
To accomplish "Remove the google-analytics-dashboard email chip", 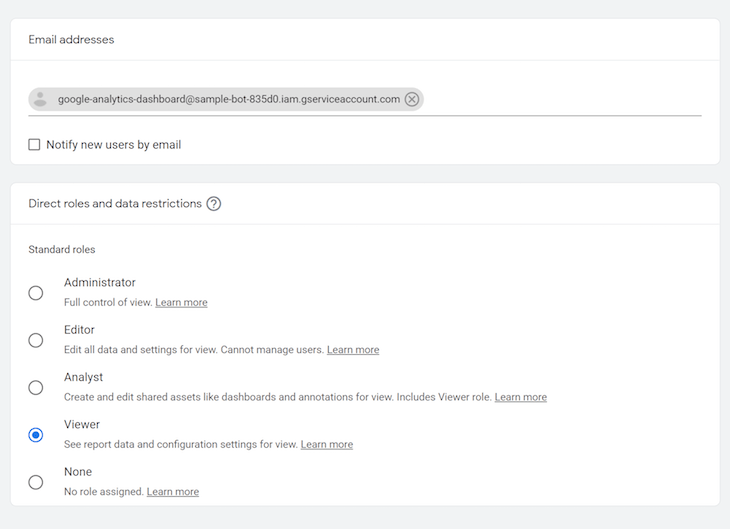I will coord(412,99).
